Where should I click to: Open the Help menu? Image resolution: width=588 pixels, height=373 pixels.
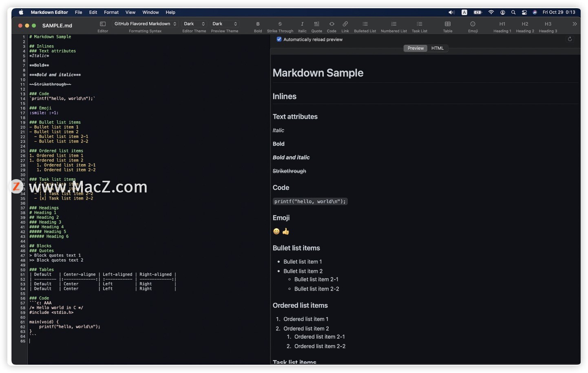(170, 12)
